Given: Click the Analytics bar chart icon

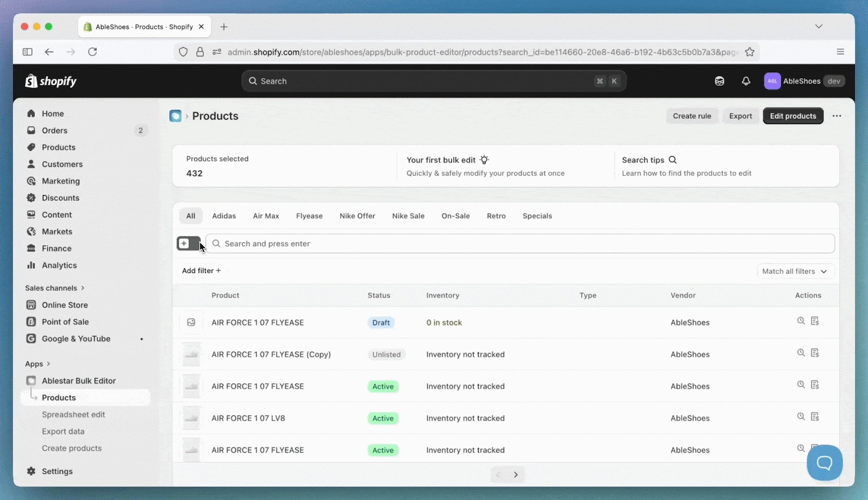Looking at the screenshot, I should (x=31, y=265).
